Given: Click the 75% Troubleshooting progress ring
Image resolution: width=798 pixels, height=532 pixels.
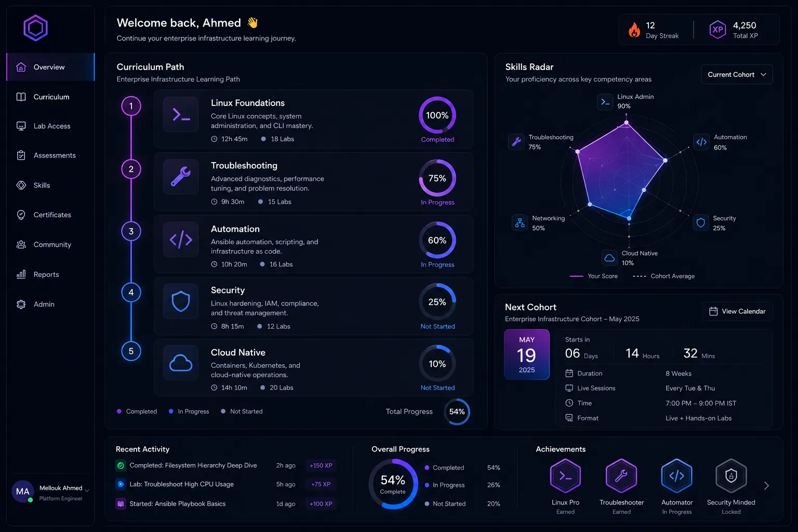Looking at the screenshot, I should pyautogui.click(x=437, y=178).
